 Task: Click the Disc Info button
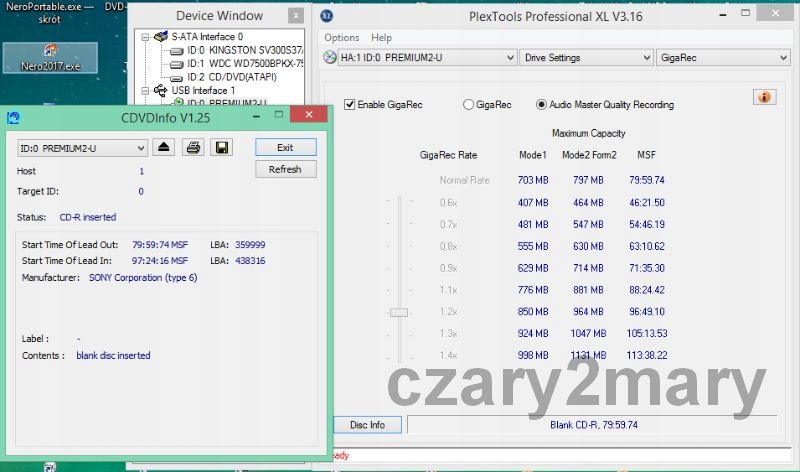pos(367,425)
